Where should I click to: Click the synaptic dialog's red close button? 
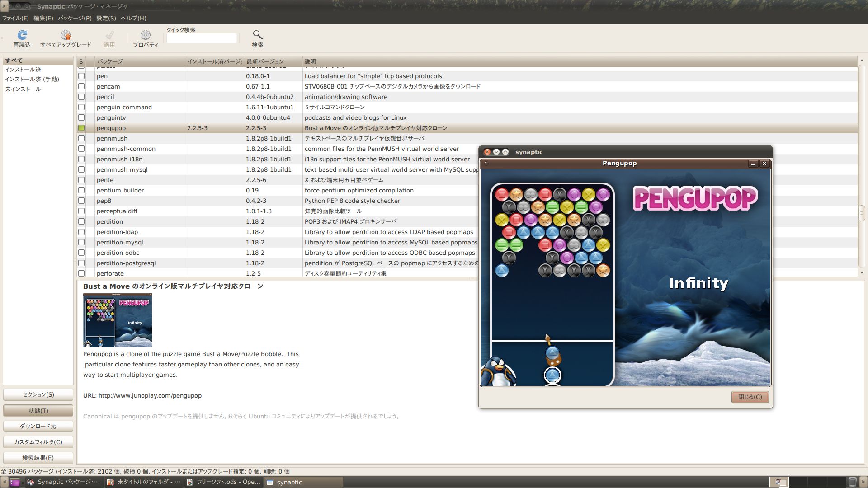click(x=487, y=152)
